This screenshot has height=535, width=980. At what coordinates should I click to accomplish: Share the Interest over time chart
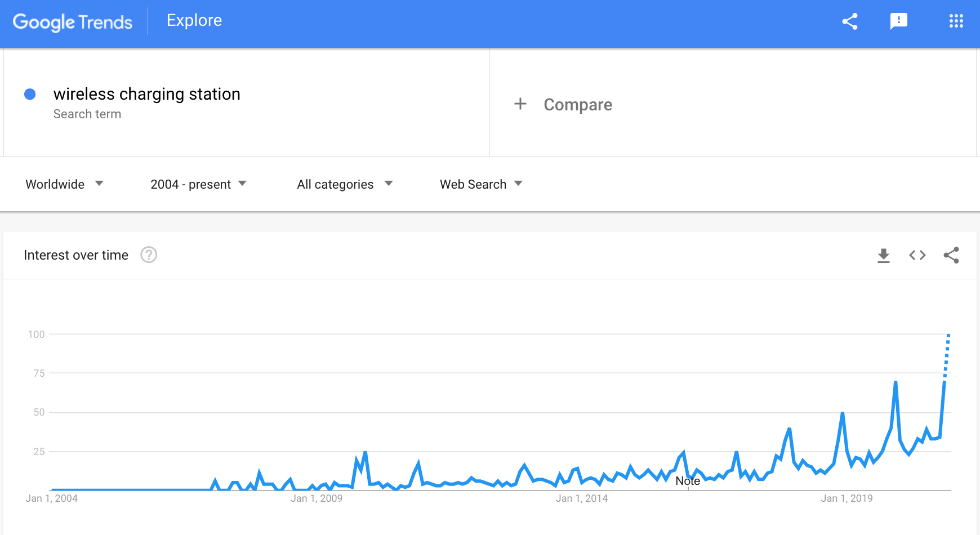951,256
